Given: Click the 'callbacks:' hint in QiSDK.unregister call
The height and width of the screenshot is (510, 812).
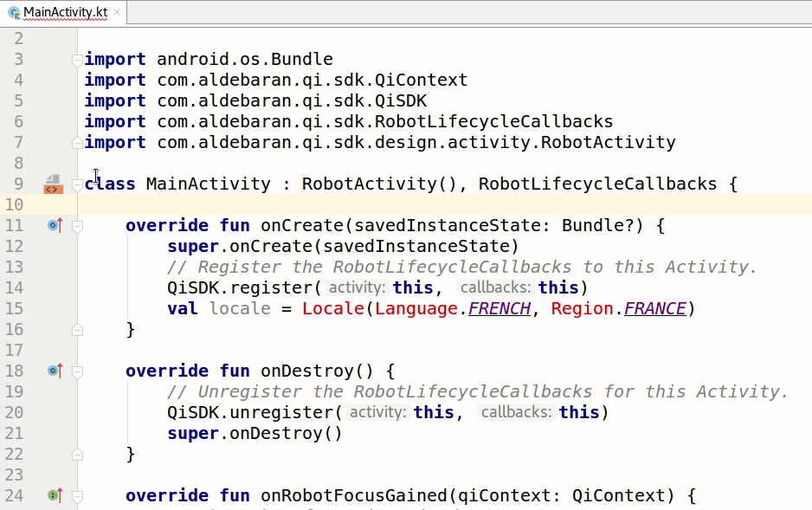Looking at the screenshot, I should click(516, 413).
